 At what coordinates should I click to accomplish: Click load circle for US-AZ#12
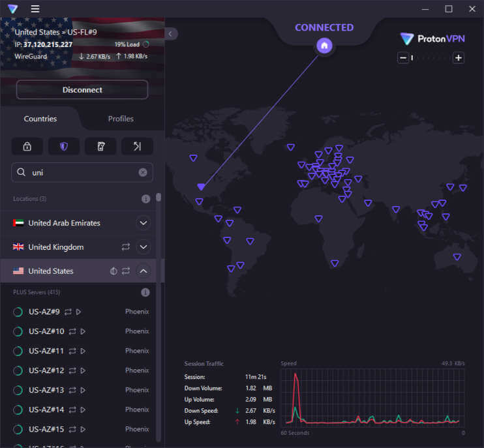tap(18, 370)
